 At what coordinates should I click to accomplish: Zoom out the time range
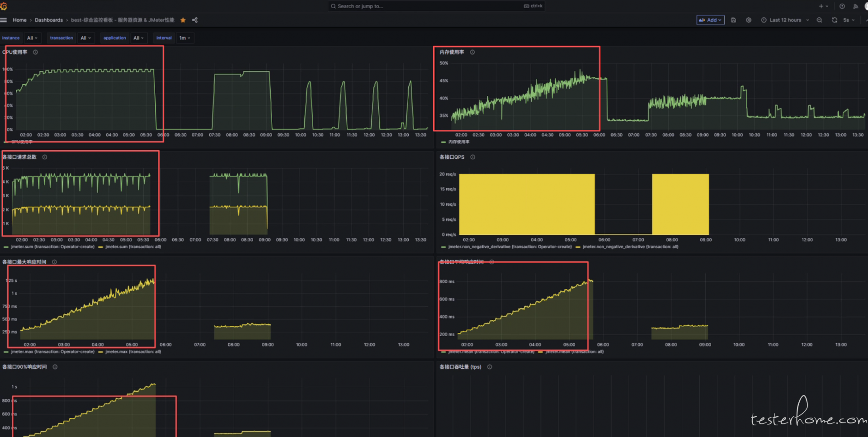[x=819, y=20]
